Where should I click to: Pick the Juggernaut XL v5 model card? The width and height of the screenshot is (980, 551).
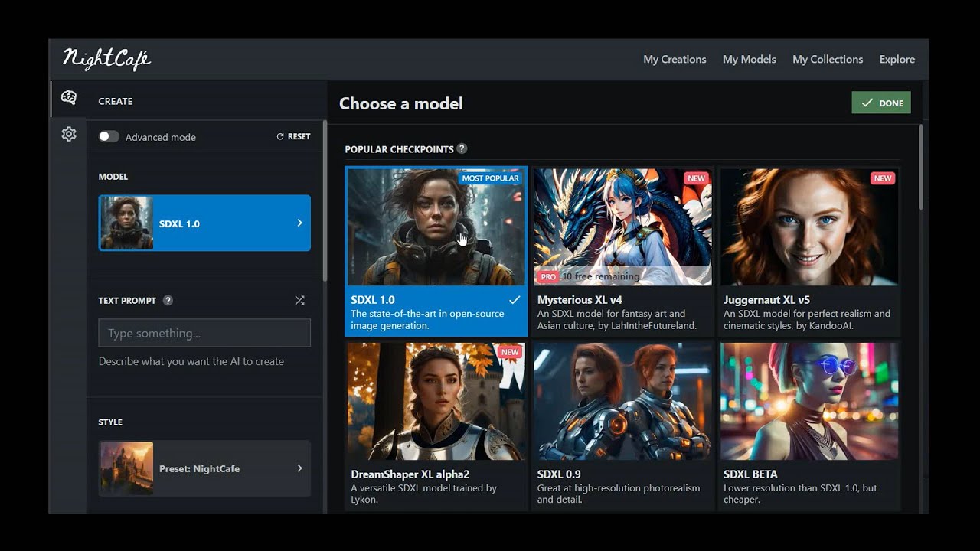click(809, 252)
